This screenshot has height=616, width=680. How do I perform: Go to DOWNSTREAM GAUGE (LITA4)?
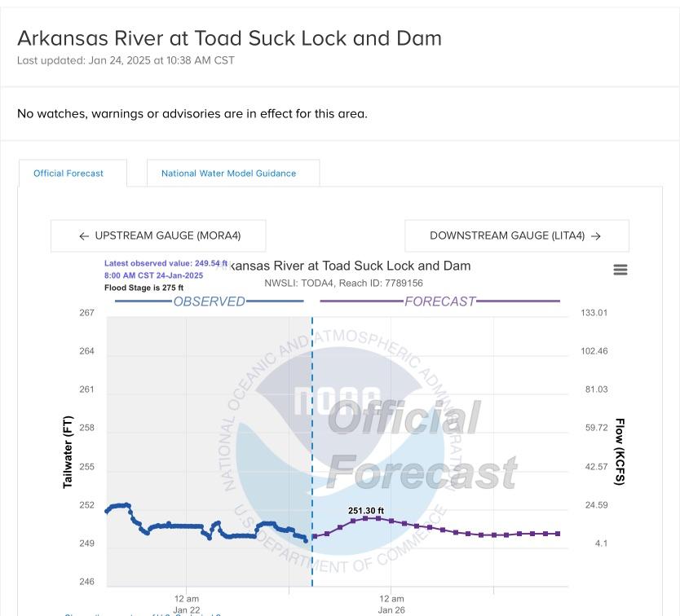507,236
